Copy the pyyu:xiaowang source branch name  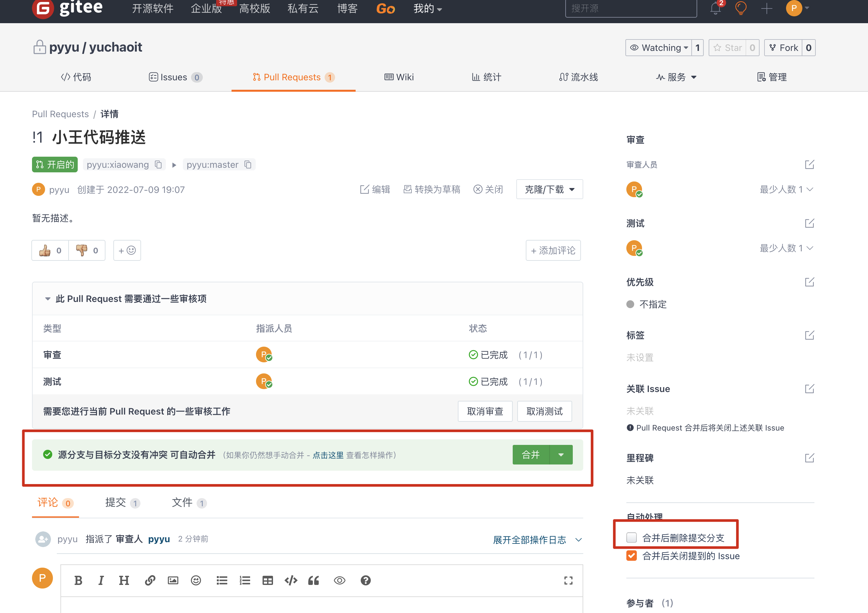tap(158, 165)
